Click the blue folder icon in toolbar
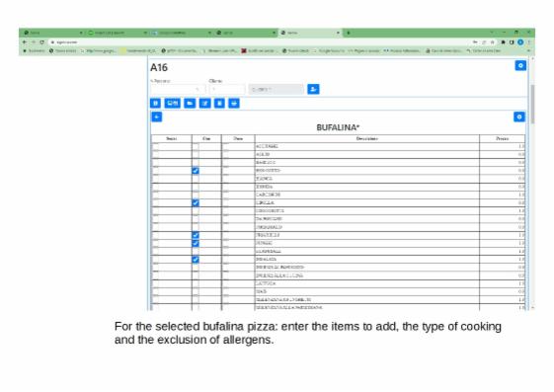 190,103
